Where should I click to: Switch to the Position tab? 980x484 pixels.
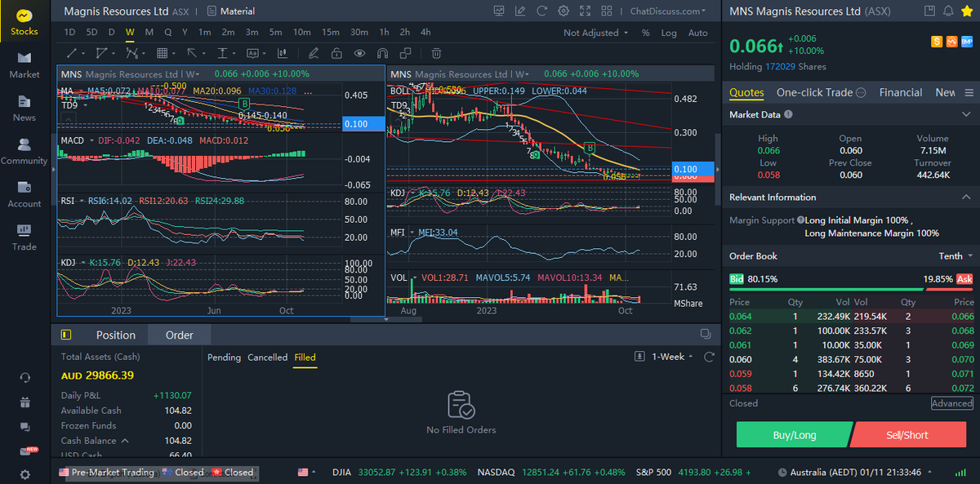116,335
